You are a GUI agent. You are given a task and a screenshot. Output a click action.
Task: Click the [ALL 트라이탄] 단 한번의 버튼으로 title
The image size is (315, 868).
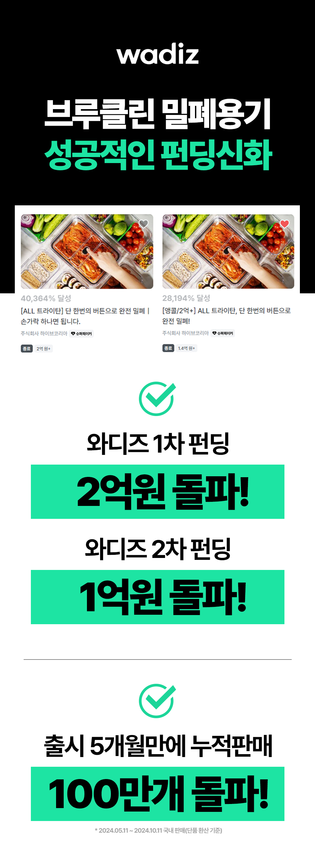pos(85,316)
